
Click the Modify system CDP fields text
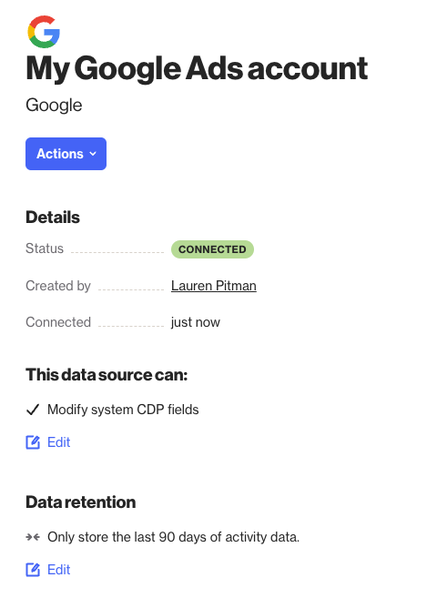(x=123, y=410)
